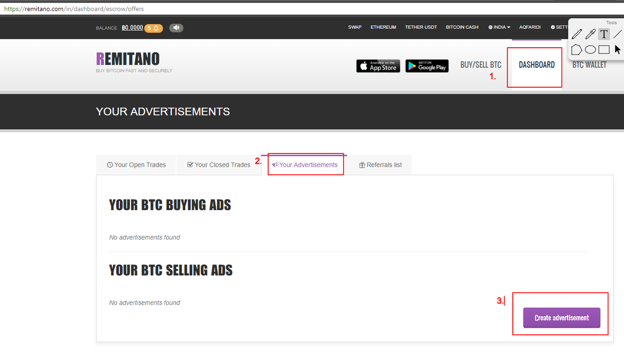Open the Settings menu in top bar
The image size is (624, 364).
[559, 27]
